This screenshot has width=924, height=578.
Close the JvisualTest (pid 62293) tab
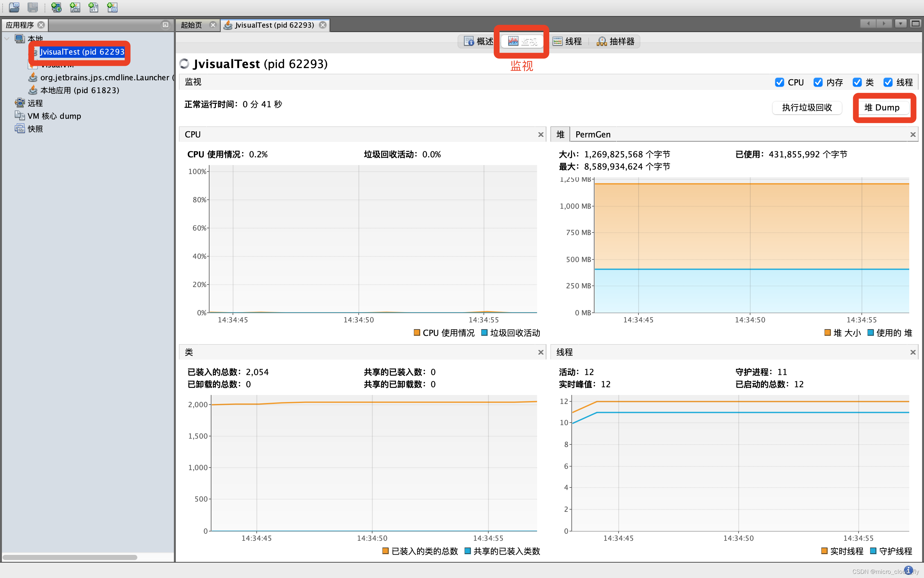pyautogui.click(x=323, y=25)
